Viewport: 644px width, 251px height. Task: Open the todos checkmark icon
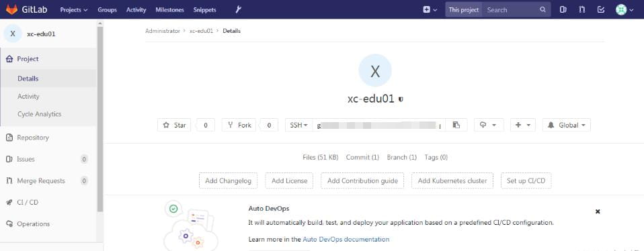[x=601, y=9]
